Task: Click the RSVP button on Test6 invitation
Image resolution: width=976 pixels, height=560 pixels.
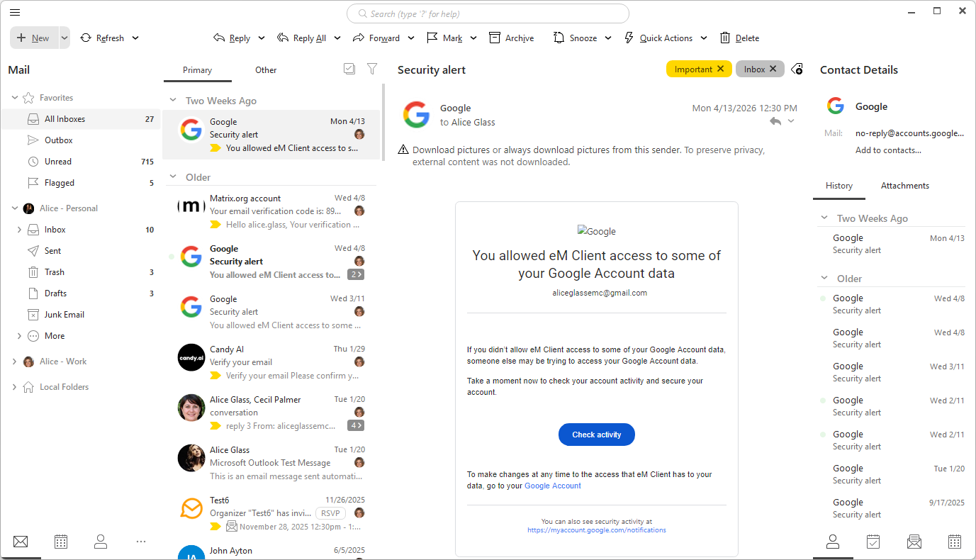Action: click(x=330, y=513)
